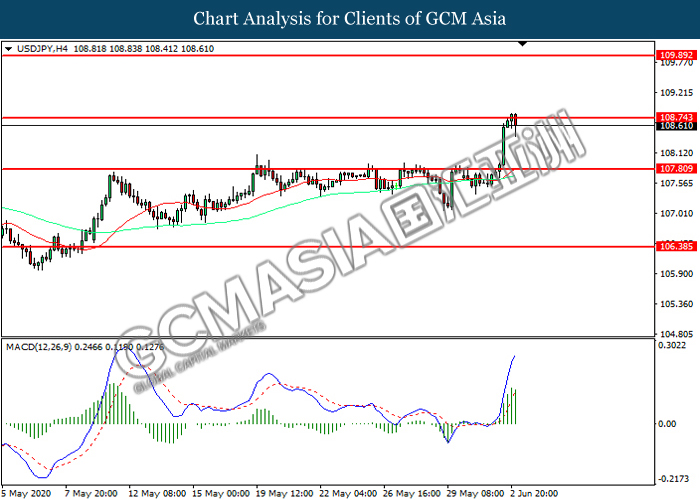The width and height of the screenshot is (700, 500).
Task: Select the horizontal red line at 106.385
Action: 328,246
